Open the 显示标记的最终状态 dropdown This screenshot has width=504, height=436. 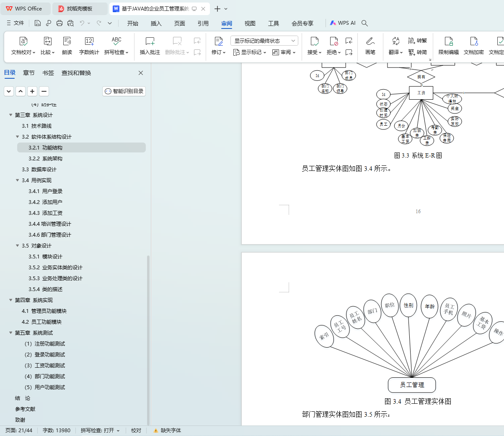(x=264, y=41)
